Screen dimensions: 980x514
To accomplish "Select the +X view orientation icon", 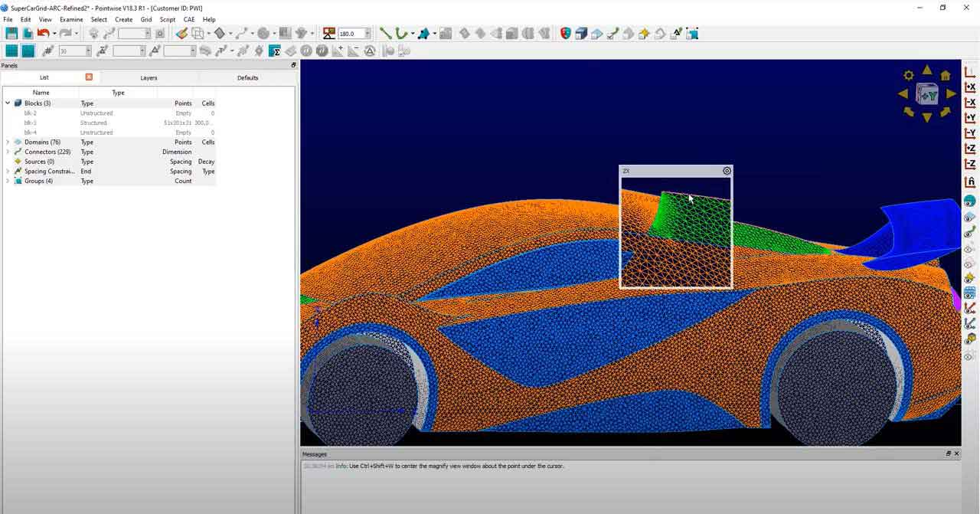I will pyautogui.click(x=969, y=87).
